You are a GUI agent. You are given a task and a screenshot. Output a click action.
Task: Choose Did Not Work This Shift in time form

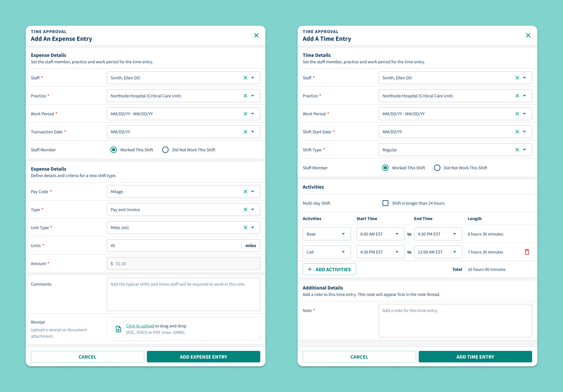pos(437,168)
